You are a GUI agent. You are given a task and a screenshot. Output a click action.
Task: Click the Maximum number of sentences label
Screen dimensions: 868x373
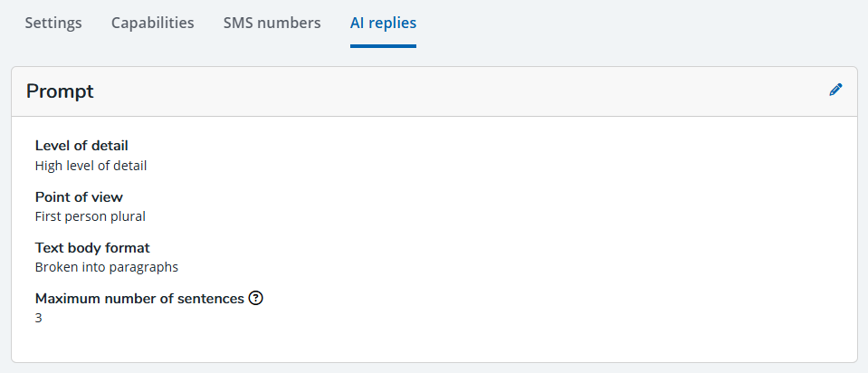pos(139,299)
